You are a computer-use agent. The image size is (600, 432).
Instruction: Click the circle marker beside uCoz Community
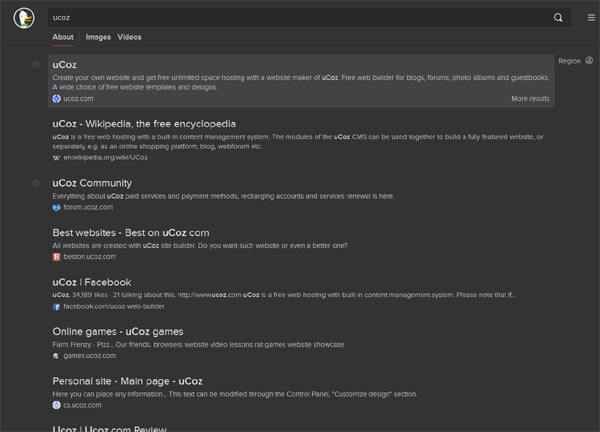point(36,183)
